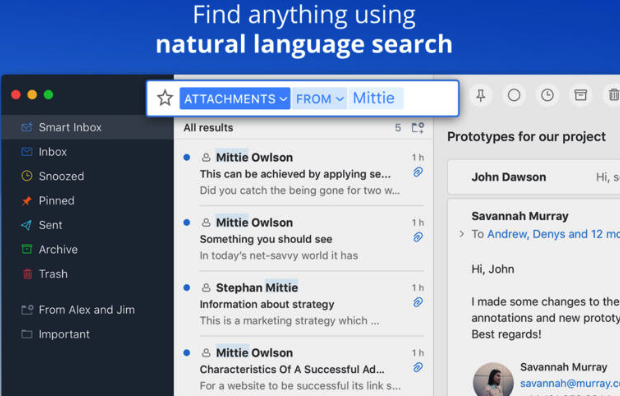The width and height of the screenshot is (620, 396).
Task: Click preview 'This is a marketing strategy which'
Action: tap(289, 321)
